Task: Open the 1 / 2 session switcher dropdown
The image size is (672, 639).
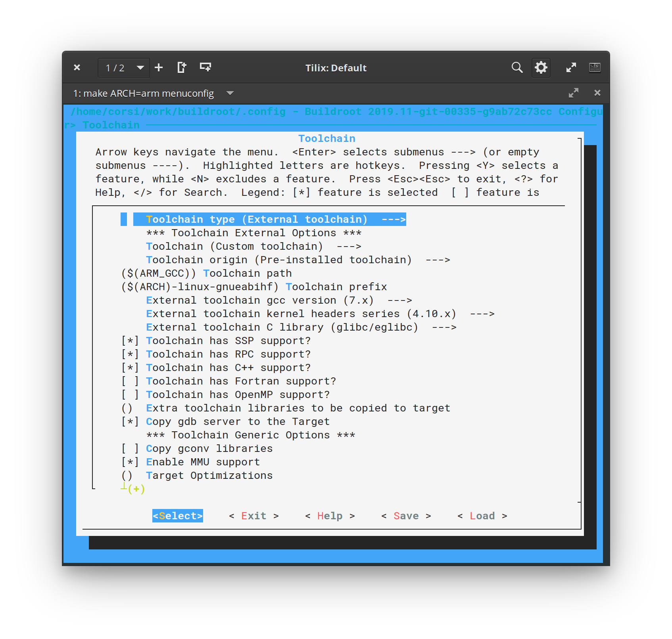Action: click(x=124, y=68)
